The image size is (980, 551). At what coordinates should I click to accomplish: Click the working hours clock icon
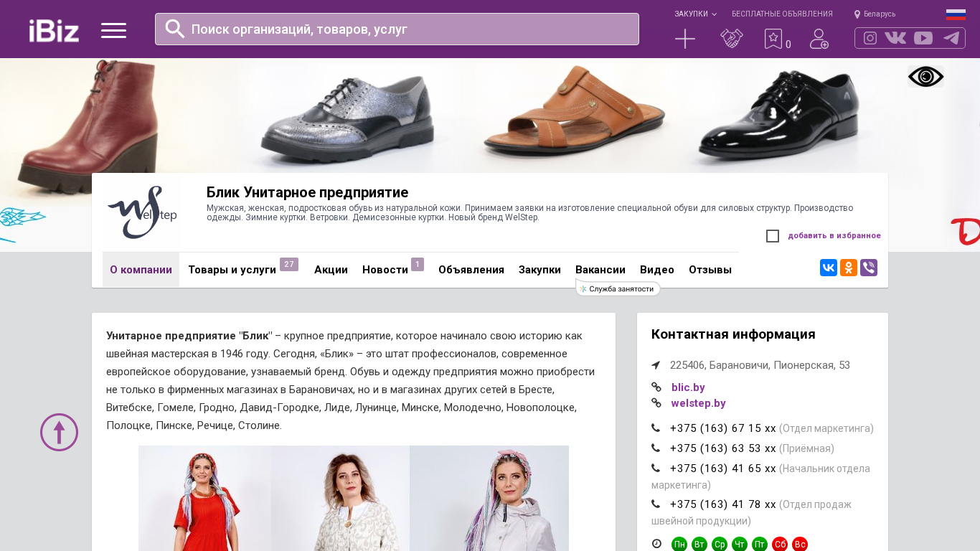pos(656,544)
